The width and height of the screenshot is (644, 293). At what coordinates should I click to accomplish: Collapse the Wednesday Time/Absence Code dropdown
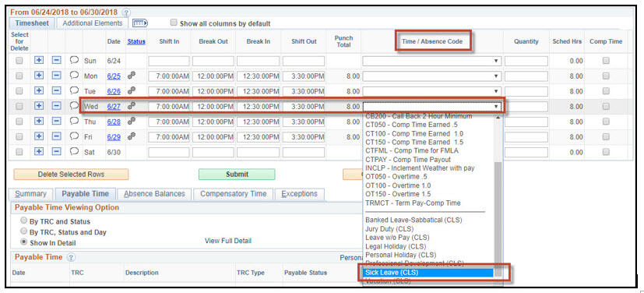(431, 107)
